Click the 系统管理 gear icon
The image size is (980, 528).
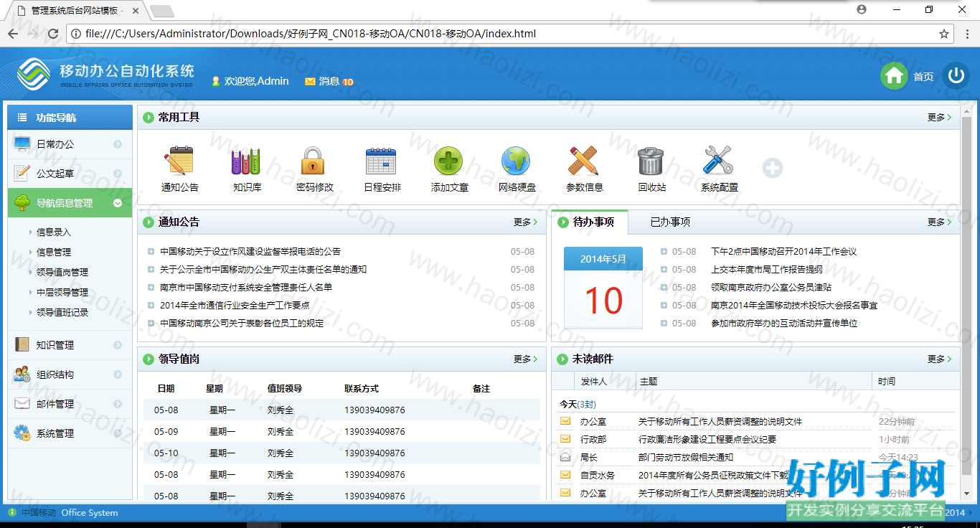(22, 433)
